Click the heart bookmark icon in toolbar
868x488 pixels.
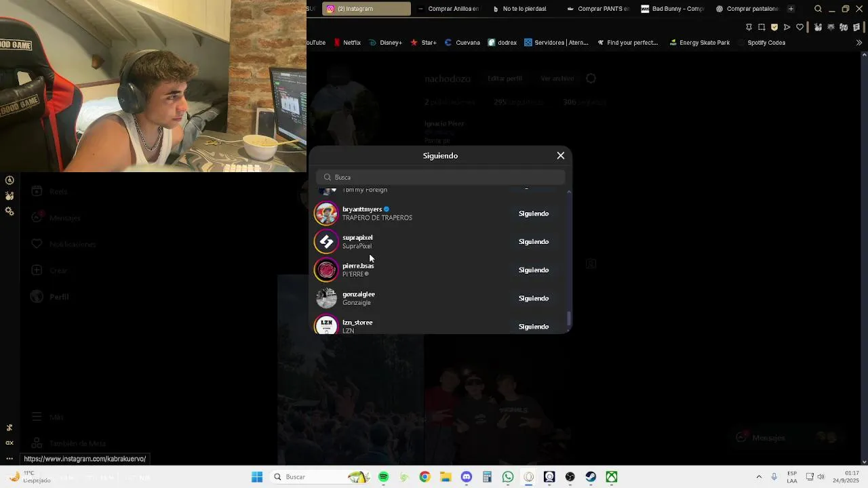click(x=800, y=27)
